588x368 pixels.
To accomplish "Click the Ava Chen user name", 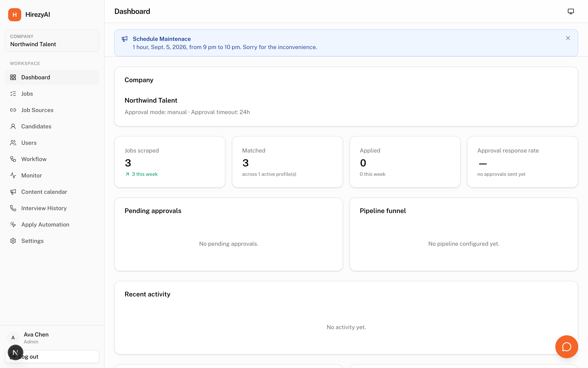I will (36, 335).
